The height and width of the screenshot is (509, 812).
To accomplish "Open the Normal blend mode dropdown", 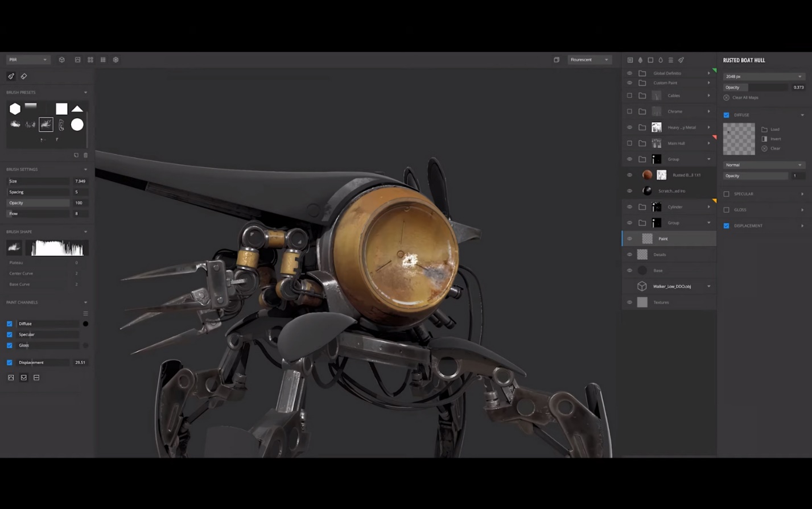I will [x=763, y=164].
